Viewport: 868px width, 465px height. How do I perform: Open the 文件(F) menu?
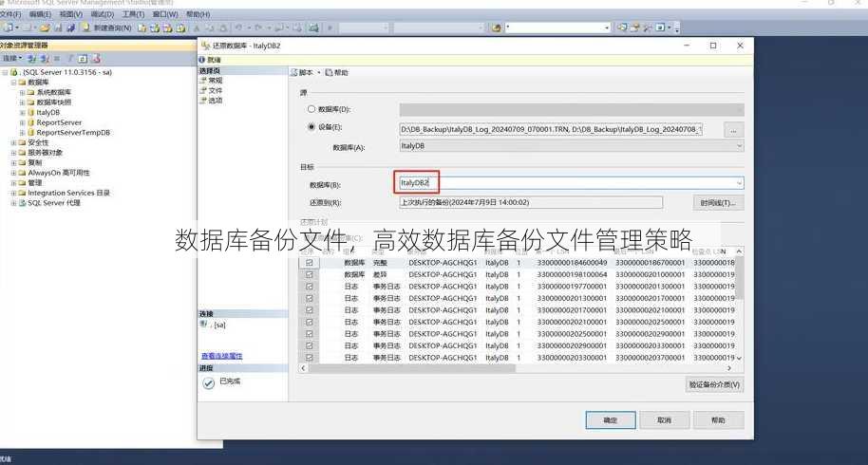10,14
